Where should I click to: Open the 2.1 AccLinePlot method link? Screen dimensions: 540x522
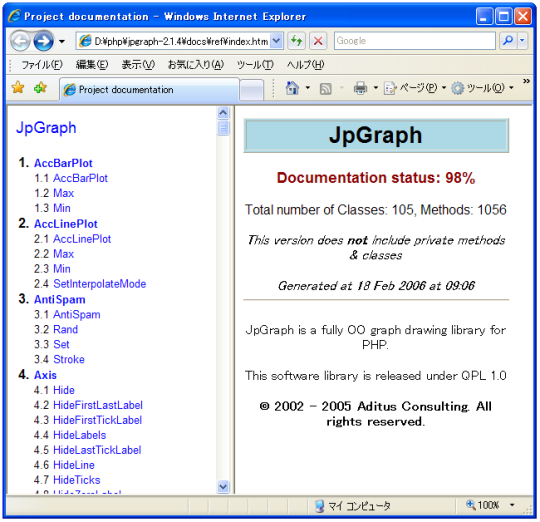pyautogui.click(x=82, y=239)
